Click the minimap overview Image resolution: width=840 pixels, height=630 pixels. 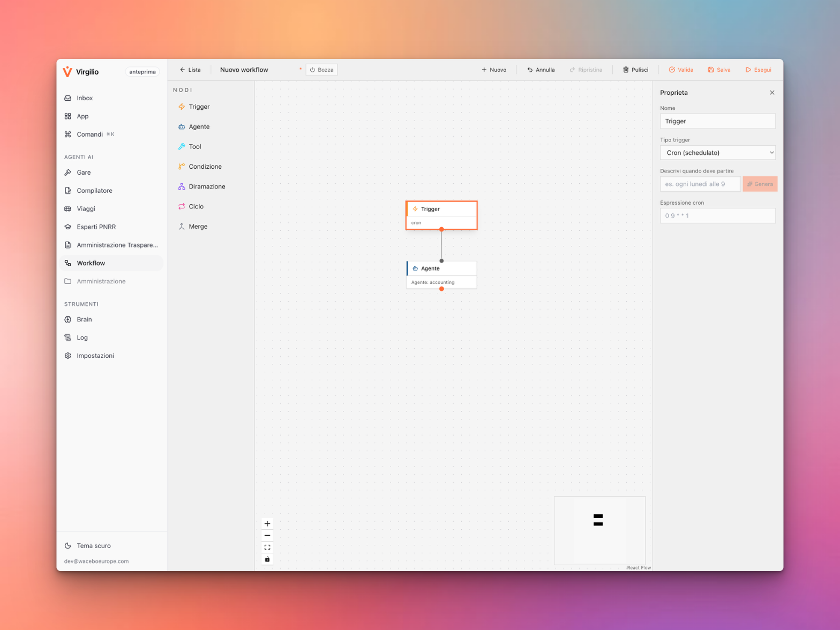tap(599, 530)
